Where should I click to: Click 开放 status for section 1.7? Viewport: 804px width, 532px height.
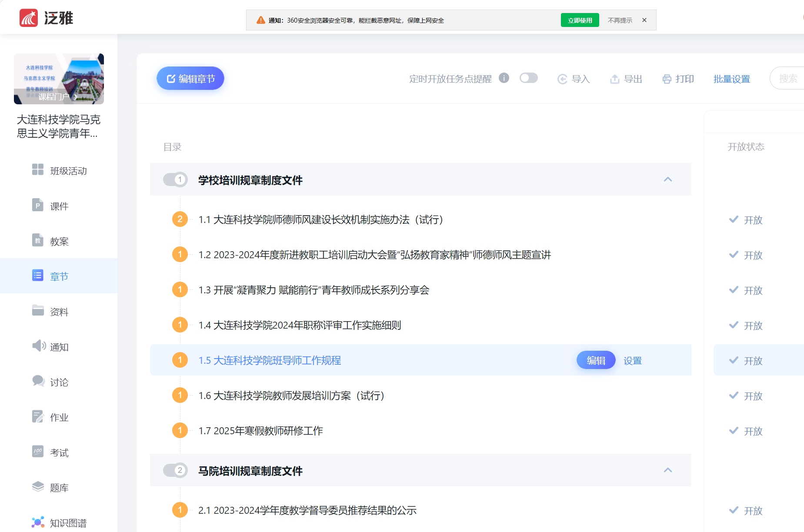coord(746,431)
